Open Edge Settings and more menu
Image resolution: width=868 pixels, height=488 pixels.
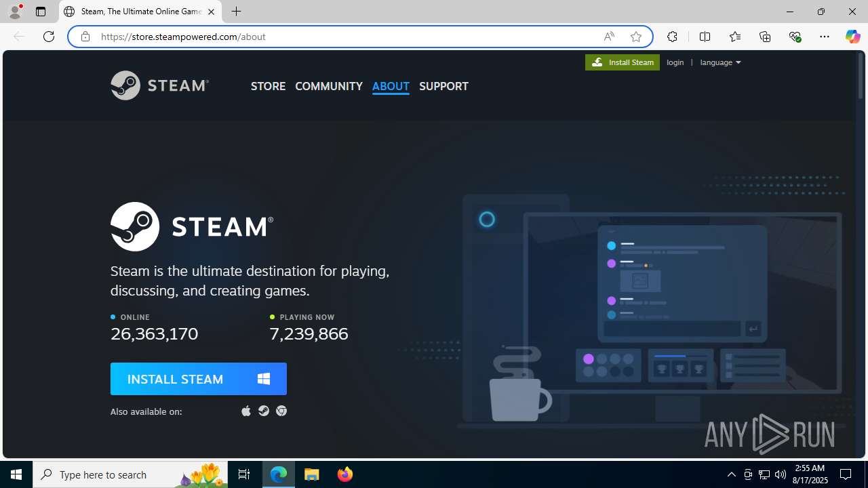point(825,37)
